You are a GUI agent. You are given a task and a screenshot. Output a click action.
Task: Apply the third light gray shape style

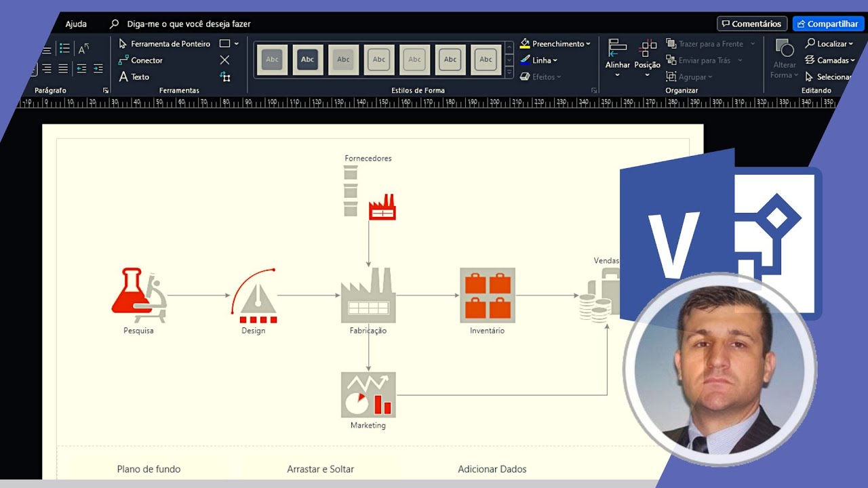(x=343, y=60)
